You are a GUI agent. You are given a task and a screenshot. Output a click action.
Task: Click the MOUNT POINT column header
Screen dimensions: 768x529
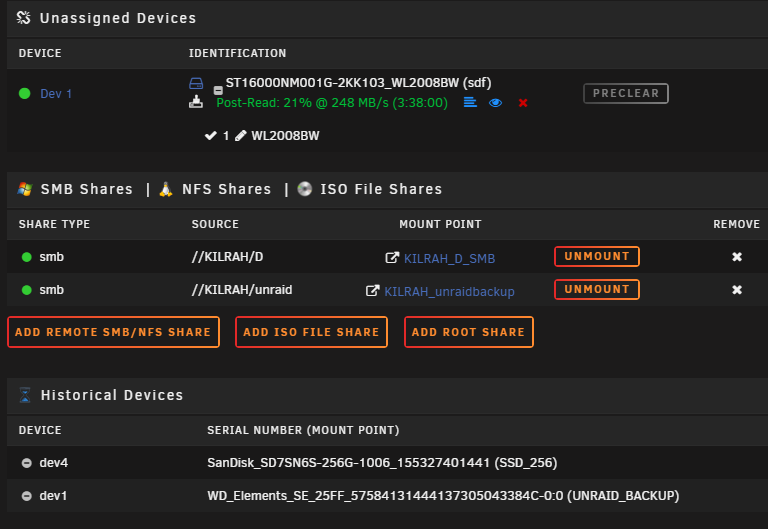pos(440,224)
